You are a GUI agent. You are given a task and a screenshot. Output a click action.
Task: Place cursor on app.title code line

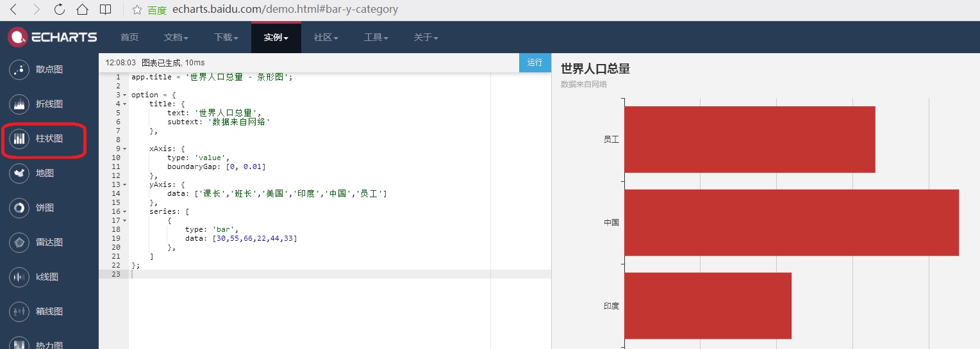[x=212, y=77]
